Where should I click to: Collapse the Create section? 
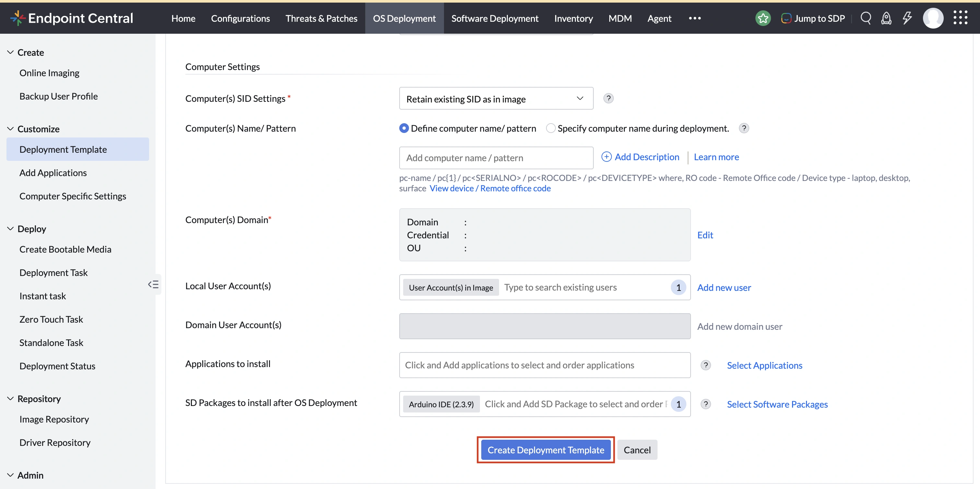10,52
